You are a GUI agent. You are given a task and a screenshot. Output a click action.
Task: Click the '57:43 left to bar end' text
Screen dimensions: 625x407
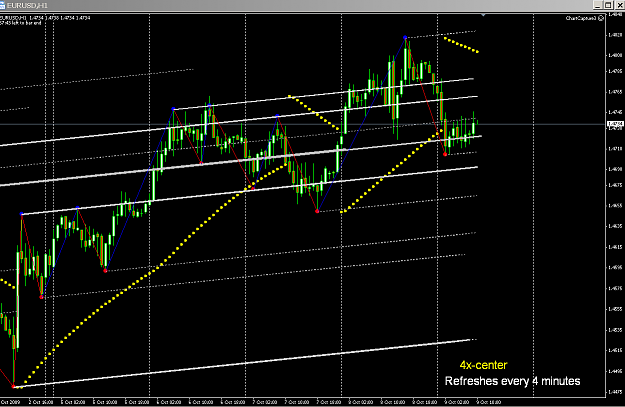[21, 23]
